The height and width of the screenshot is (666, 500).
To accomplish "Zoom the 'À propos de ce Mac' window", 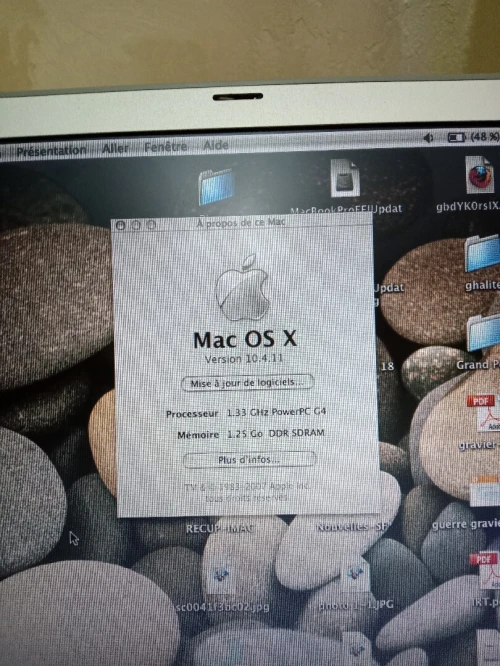I will click(151, 224).
